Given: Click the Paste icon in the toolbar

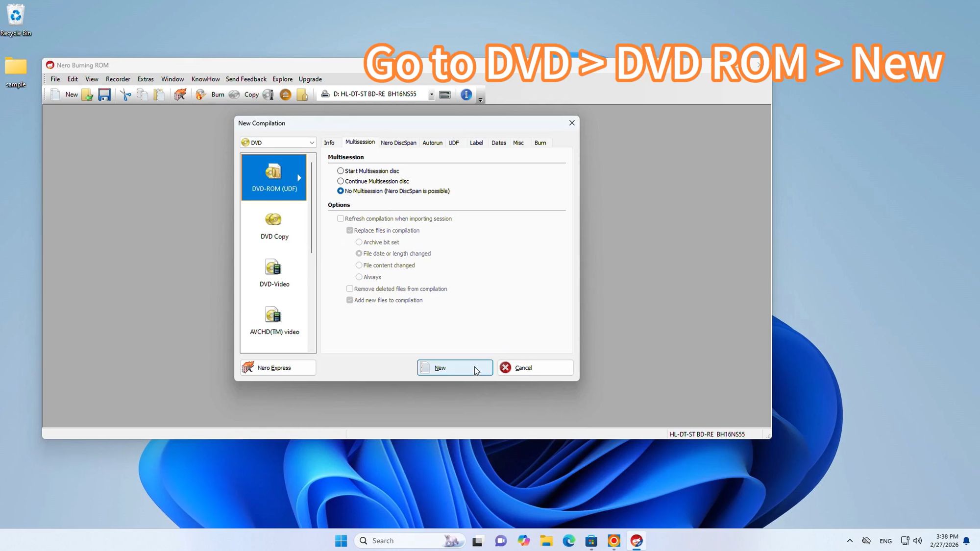Looking at the screenshot, I should (159, 95).
